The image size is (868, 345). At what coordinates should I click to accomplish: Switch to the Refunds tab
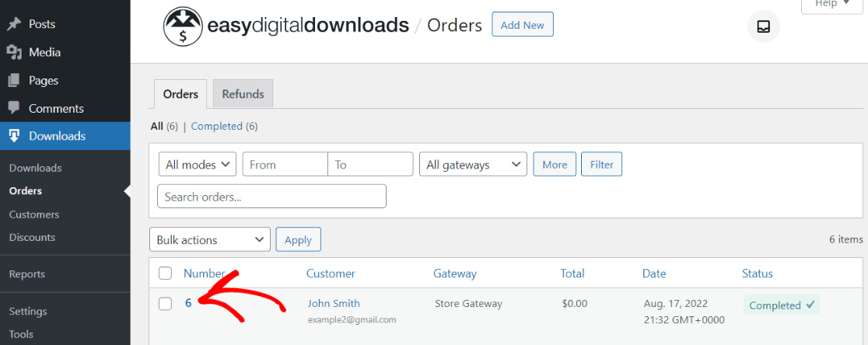coord(243,94)
